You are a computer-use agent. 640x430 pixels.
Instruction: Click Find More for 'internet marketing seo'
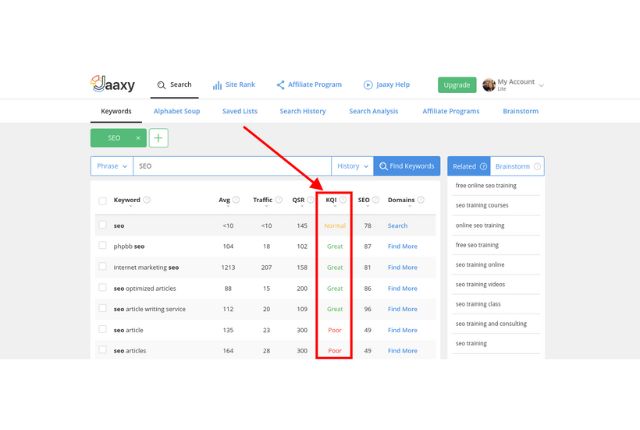[x=402, y=268]
